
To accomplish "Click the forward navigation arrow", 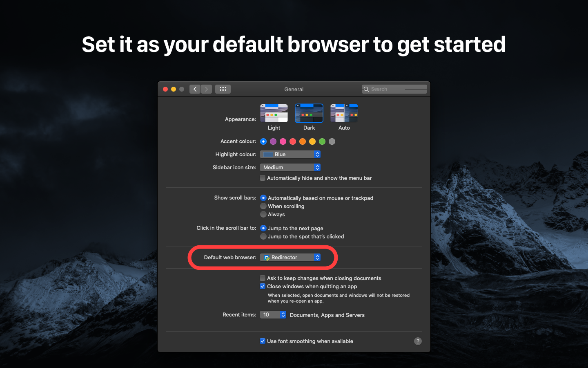I will pos(207,89).
